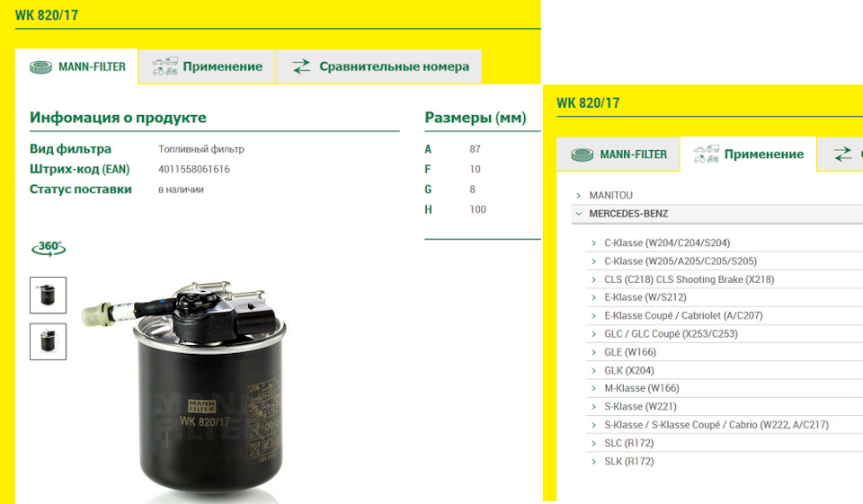
Task: Click the 'Статус поставки' label
Action: tap(81, 190)
